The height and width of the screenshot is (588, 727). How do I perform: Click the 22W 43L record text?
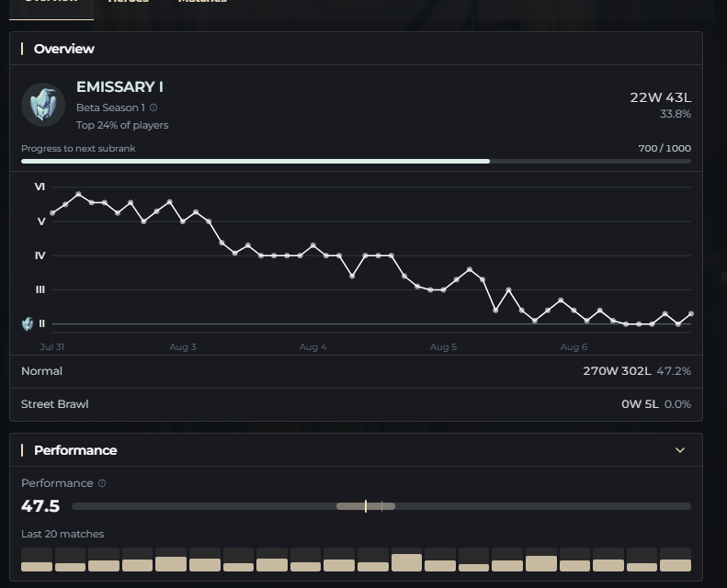click(x=660, y=97)
